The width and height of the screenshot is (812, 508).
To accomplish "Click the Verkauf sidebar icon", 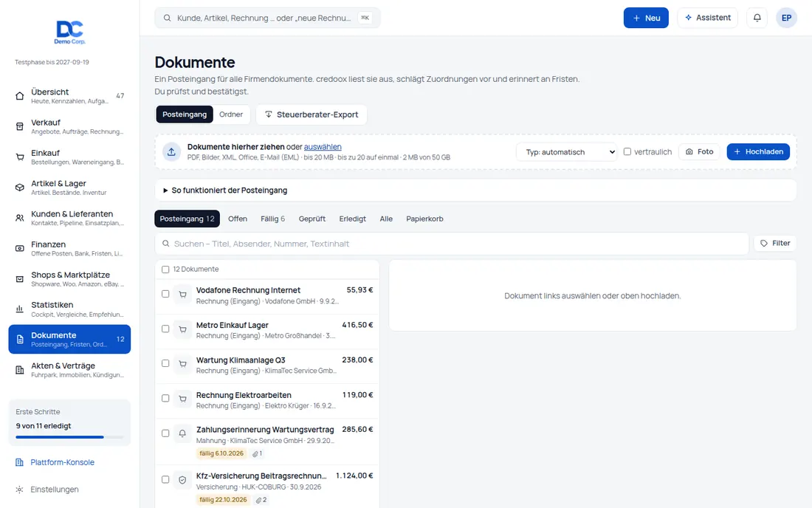I will tap(20, 126).
